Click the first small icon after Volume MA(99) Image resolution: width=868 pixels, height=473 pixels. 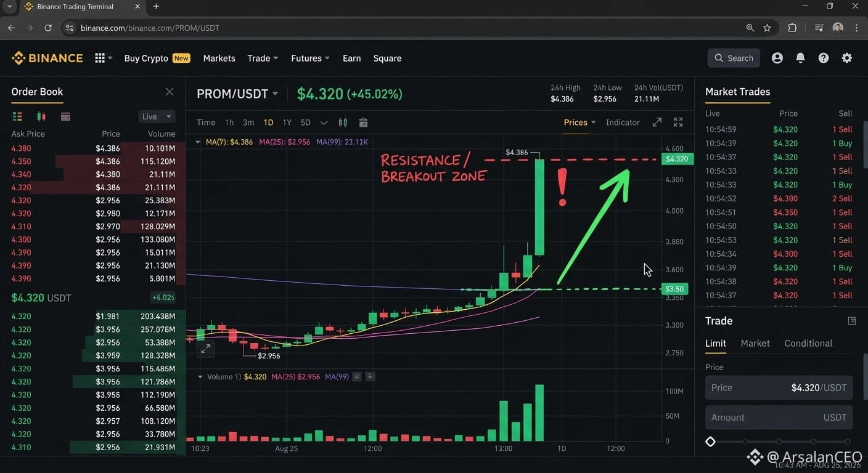[356, 376]
